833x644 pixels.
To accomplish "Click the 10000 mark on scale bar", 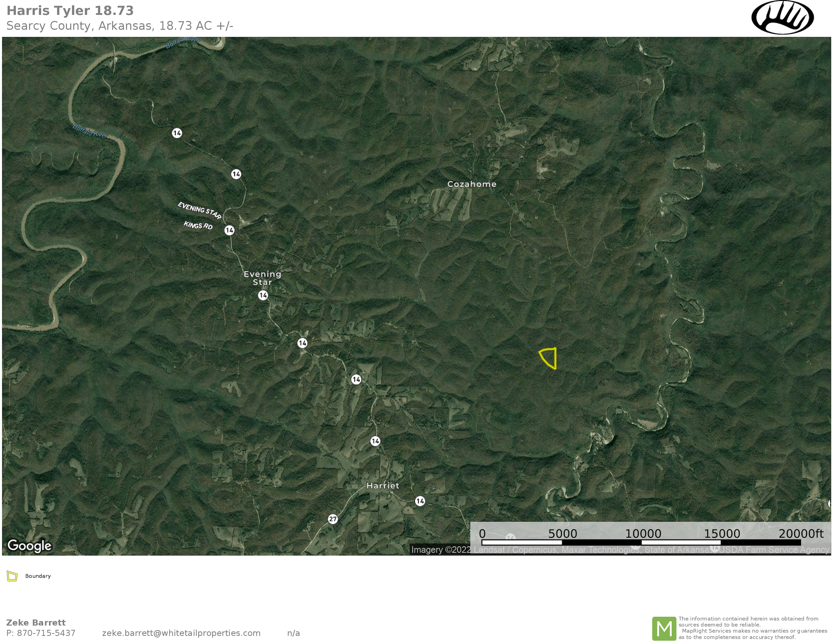I will [x=643, y=534].
